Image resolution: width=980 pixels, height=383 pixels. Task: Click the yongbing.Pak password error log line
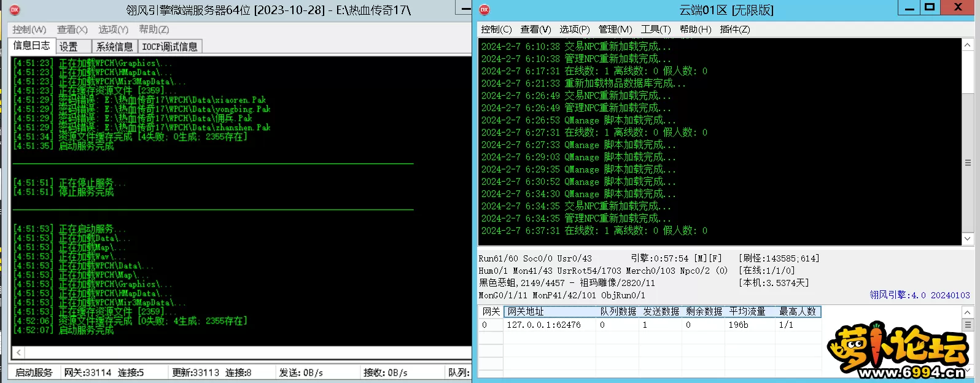pos(142,109)
